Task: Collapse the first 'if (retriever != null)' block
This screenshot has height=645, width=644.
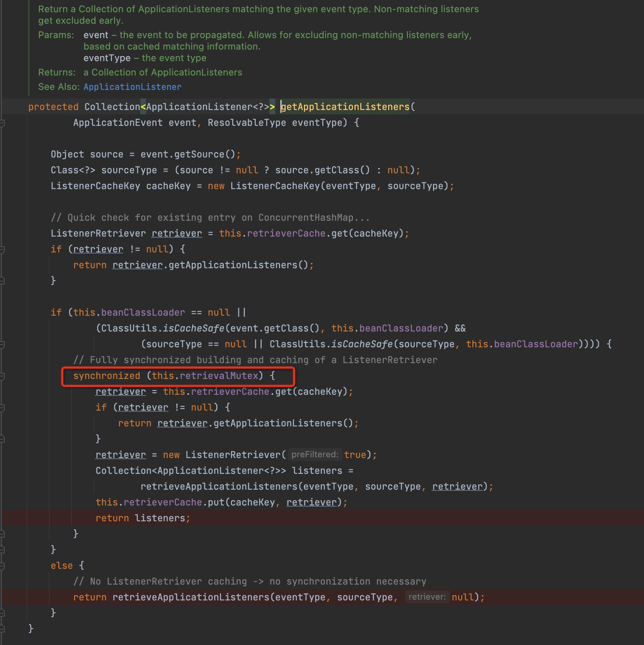Action: (2, 250)
